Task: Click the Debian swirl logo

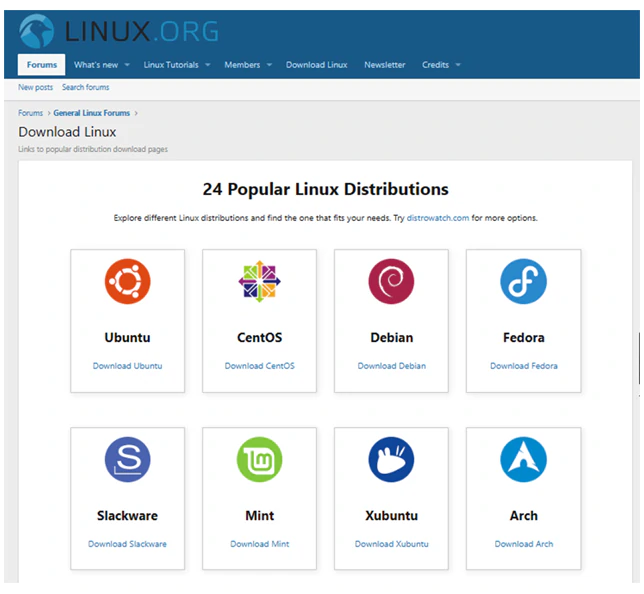Action: coord(391,281)
